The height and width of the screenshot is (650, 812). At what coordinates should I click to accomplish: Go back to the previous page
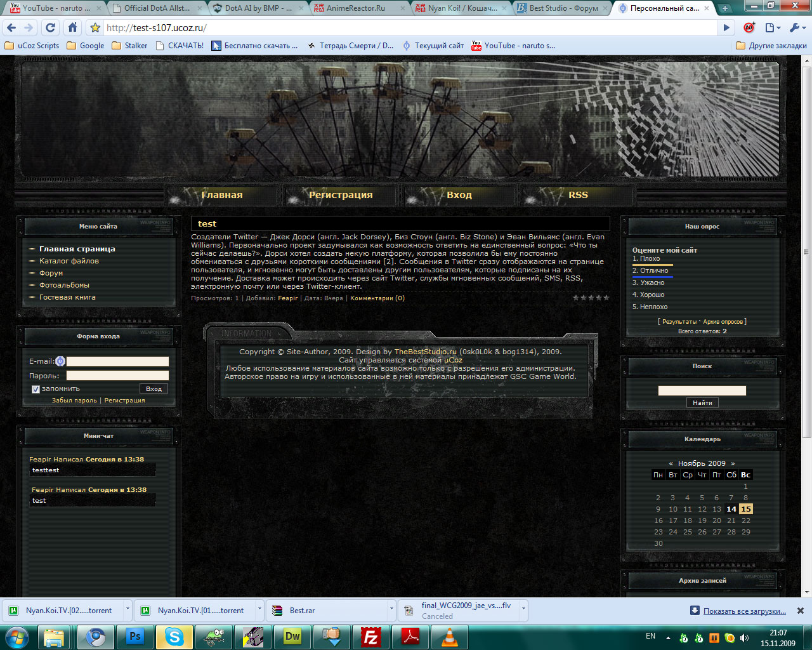click(x=11, y=28)
